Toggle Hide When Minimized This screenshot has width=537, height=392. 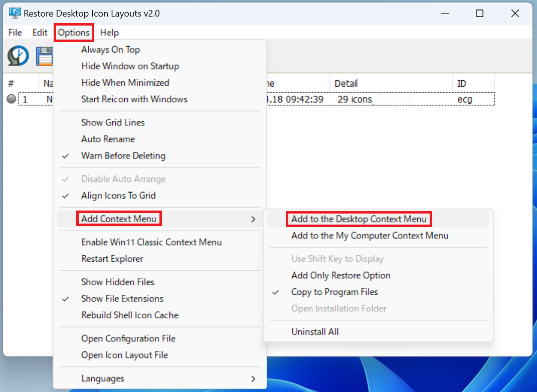(160, 83)
